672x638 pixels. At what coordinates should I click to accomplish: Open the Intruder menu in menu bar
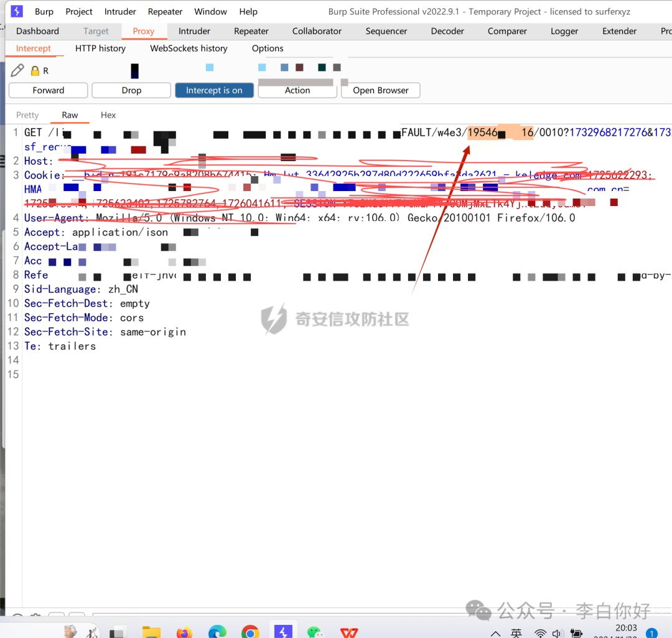pos(120,12)
